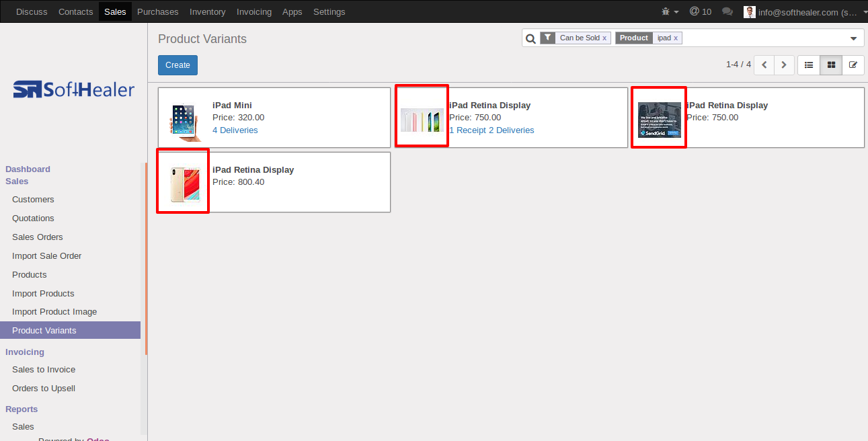Open the 4 Deliveries link on iPad Mini
The image size is (868, 441).
point(235,130)
